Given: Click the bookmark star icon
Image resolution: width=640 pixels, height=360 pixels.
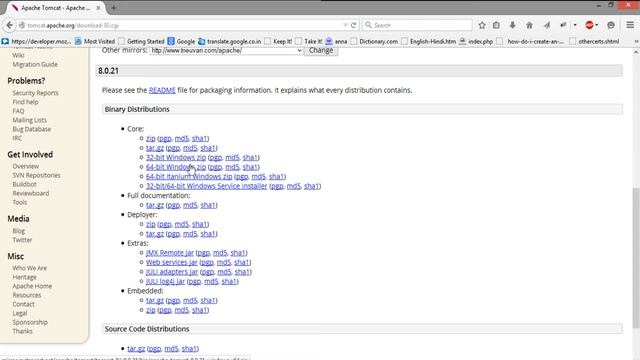Looking at the screenshot, I should tap(482, 25).
